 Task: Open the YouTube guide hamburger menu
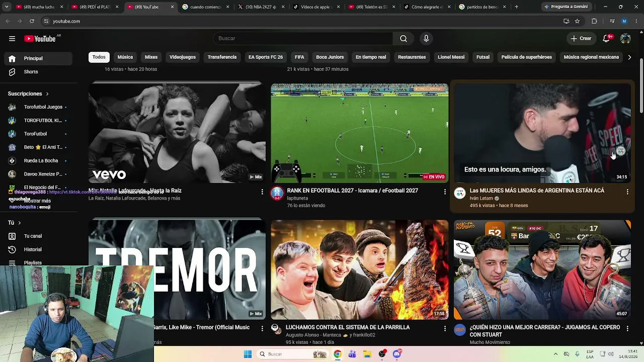point(12,39)
